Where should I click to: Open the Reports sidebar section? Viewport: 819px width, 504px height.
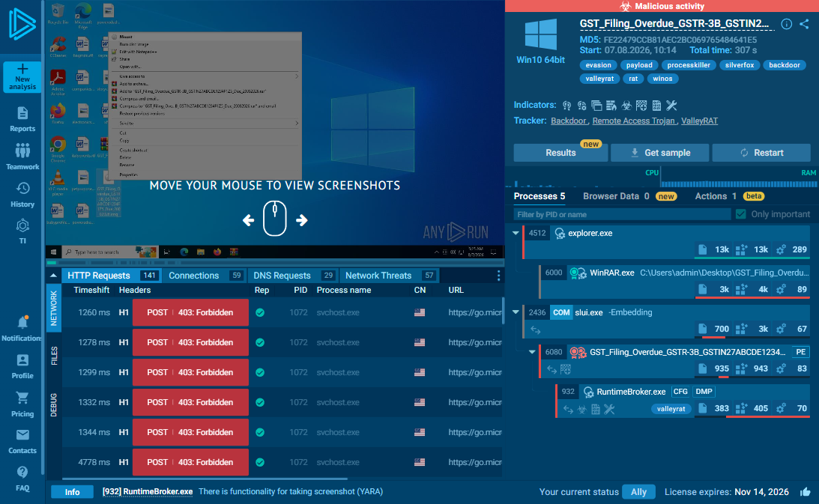pyautogui.click(x=22, y=119)
